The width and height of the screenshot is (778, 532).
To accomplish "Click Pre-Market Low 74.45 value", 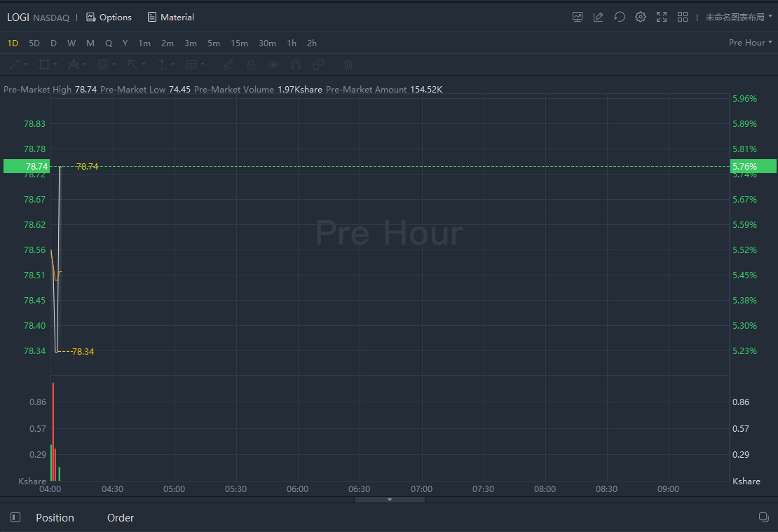I will (179, 89).
